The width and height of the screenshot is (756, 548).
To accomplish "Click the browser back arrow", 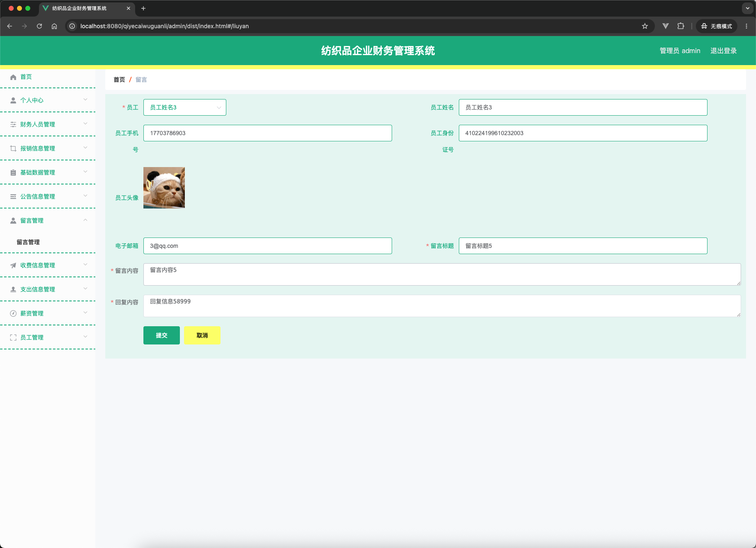I will 10,26.
